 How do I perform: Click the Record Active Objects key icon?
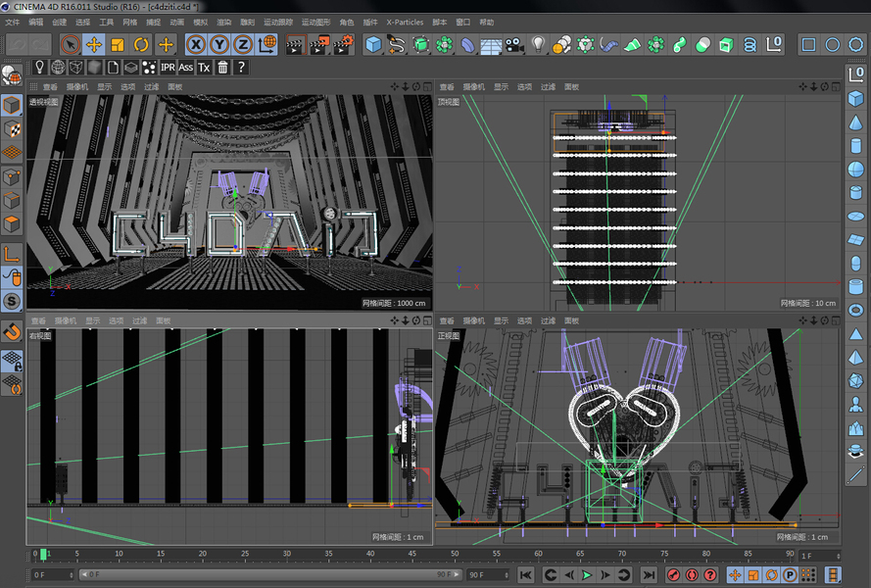tap(673, 574)
